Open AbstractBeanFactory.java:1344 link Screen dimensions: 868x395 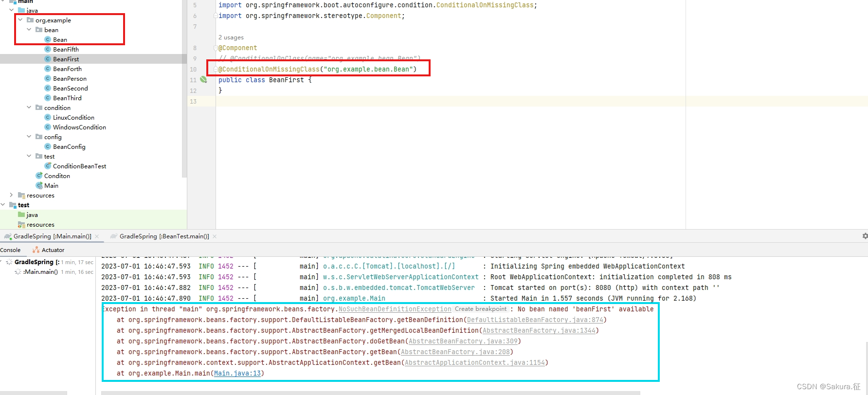(539, 330)
